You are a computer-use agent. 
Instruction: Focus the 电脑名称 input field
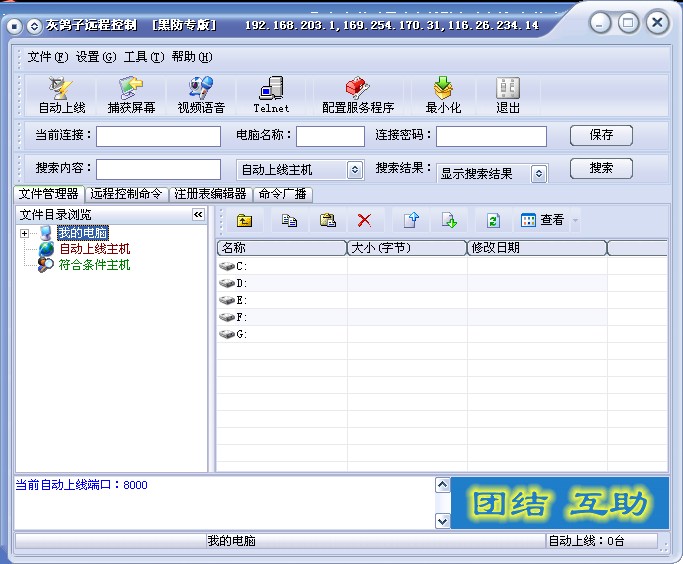[330, 136]
